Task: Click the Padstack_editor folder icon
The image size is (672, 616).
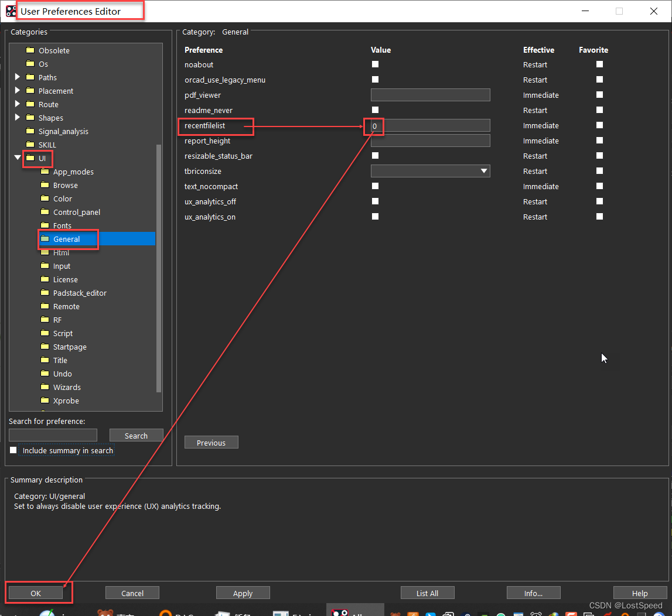Action: coord(45,293)
